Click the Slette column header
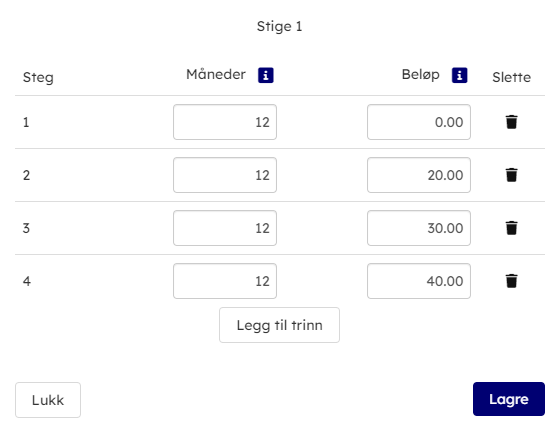The image size is (557, 431). click(x=512, y=77)
